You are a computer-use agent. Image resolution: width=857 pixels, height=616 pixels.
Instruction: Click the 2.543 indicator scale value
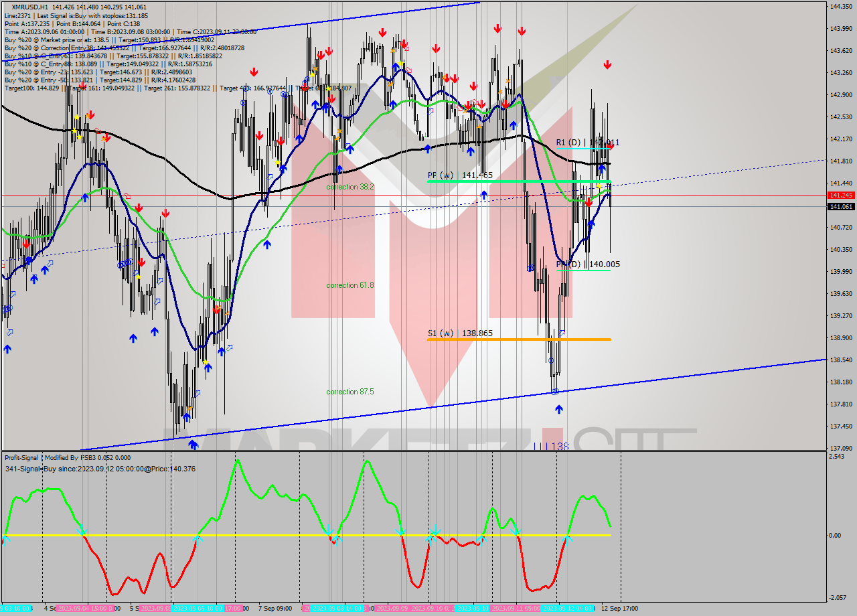tap(837, 457)
